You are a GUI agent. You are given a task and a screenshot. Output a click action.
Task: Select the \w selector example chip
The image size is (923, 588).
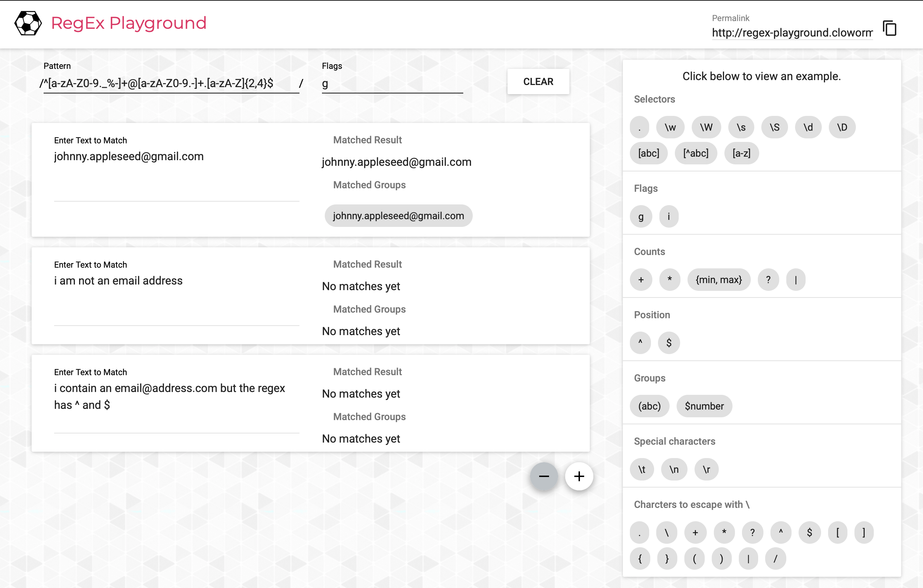(x=670, y=127)
